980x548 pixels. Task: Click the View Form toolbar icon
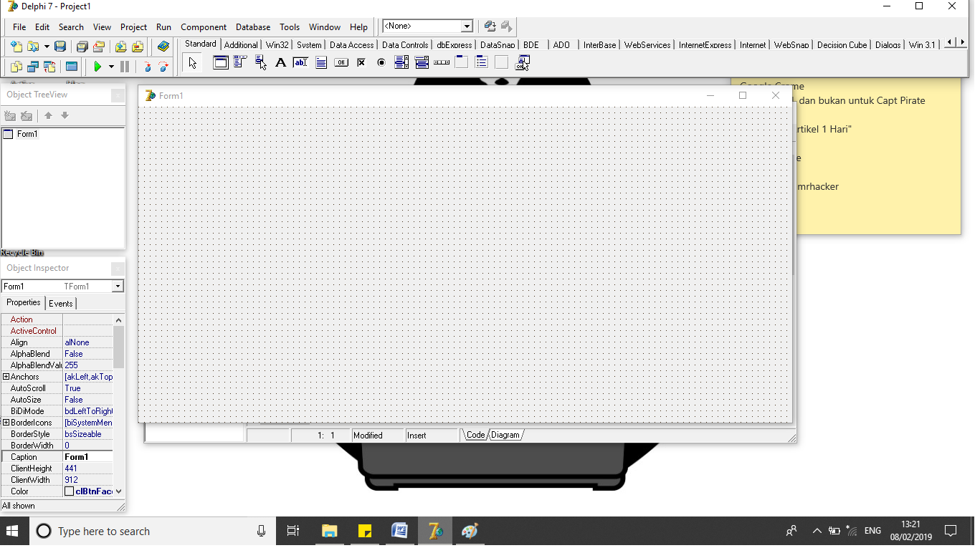coord(33,67)
